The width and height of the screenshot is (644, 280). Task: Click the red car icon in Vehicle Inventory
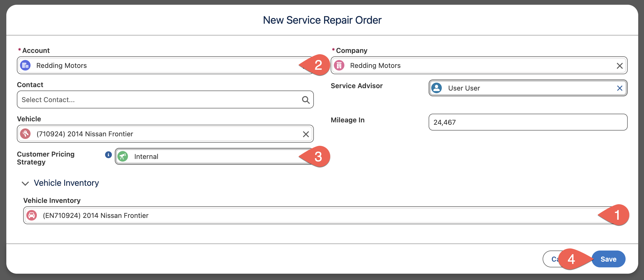[x=32, y=215]
